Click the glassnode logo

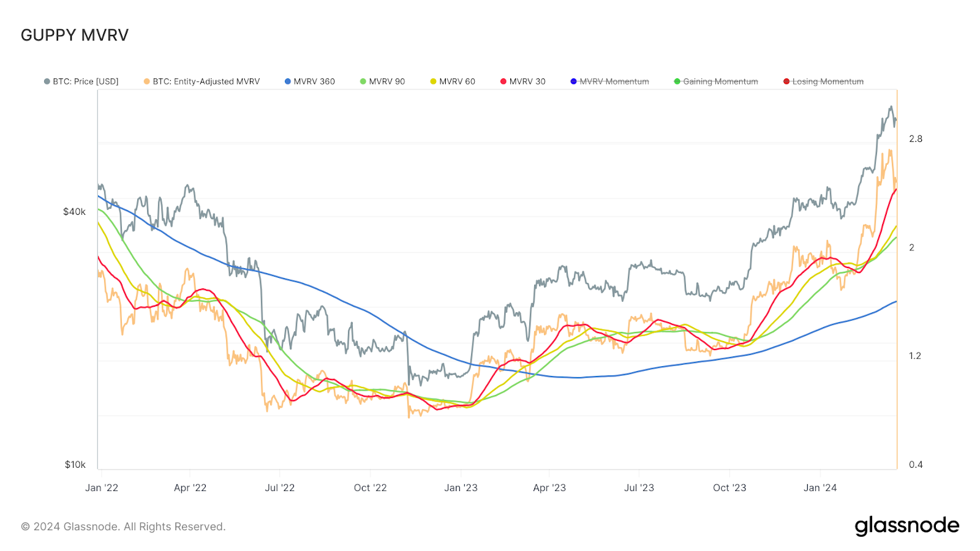point(907,526)
